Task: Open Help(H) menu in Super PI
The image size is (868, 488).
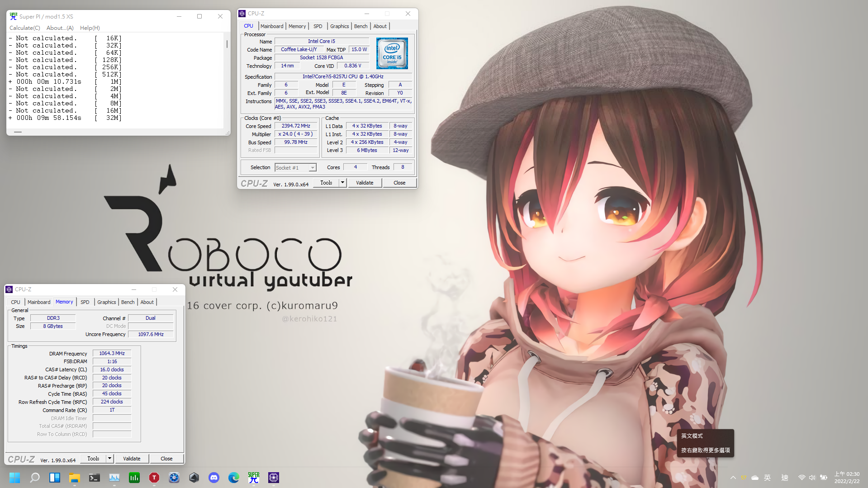Action: click(x=90, y=28)
